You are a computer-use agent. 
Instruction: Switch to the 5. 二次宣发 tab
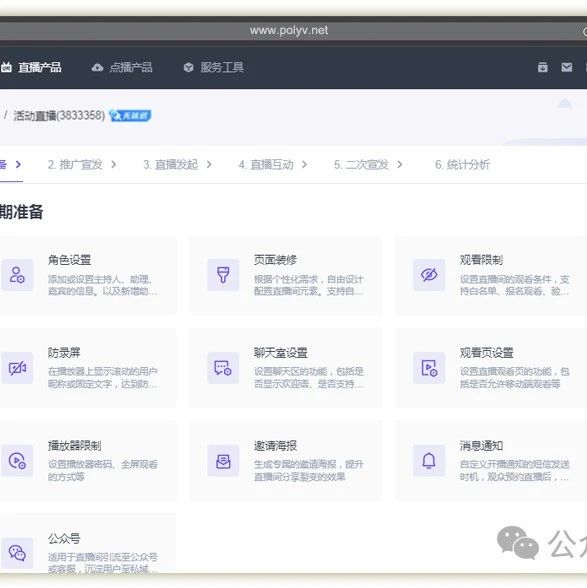(361, 165)
